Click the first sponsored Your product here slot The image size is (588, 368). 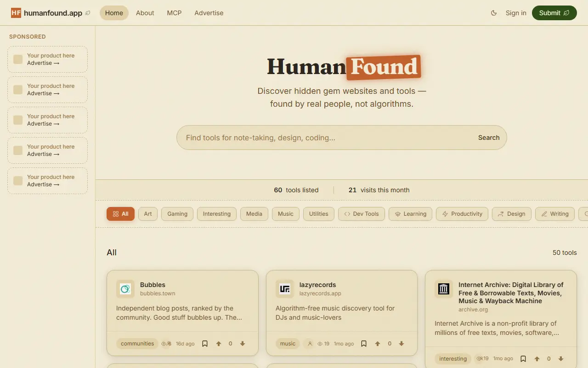(x=47, y=59)
